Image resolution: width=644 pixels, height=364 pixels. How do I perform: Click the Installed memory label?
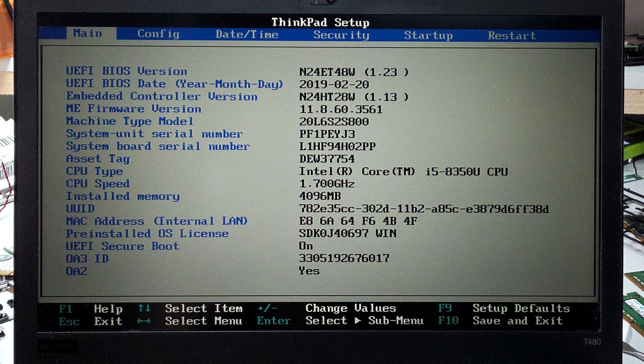click(x=123, y=196)
